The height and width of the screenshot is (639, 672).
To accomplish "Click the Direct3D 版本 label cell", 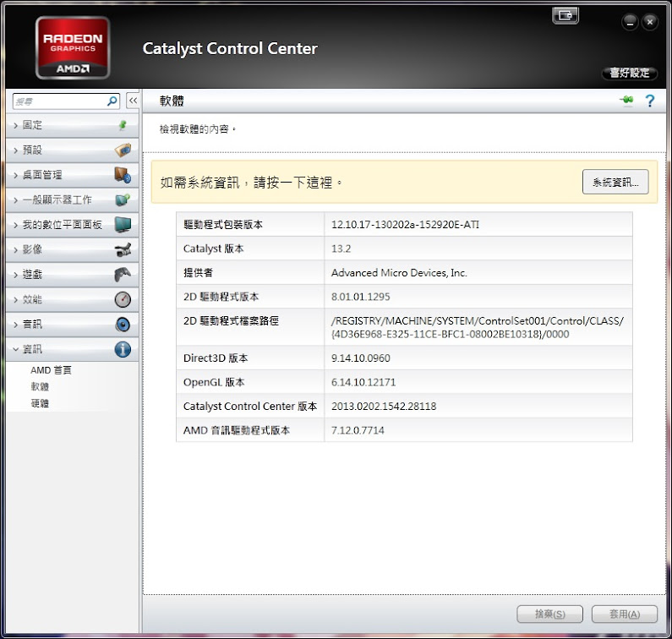I will point(250,358).
